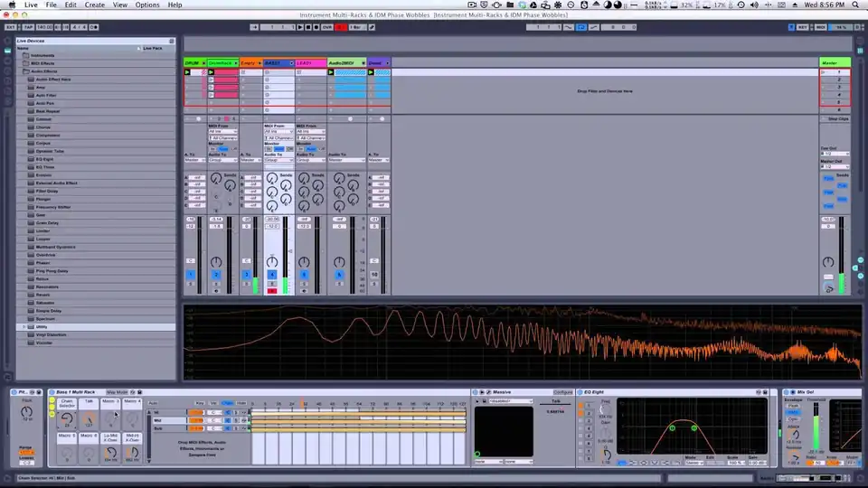This screenshot has height=488, width=868.
Task: Click the Map Mode button on rack
Action: point(117,392)
